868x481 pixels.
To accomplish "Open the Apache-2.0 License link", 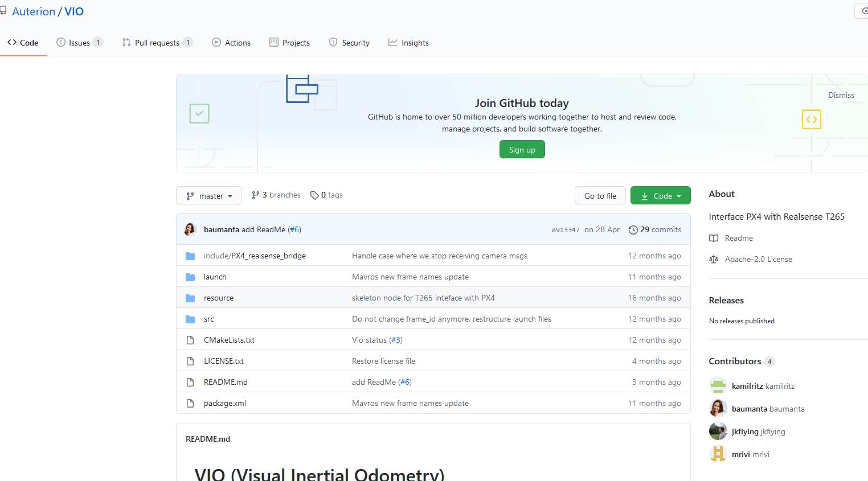I will (x=759, y=259).
